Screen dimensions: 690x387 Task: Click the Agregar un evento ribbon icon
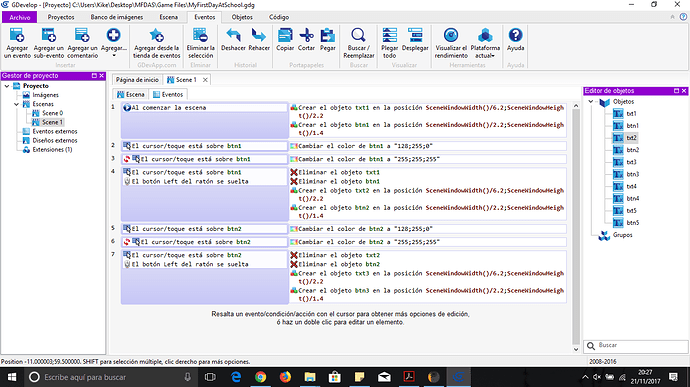coord(17,36)
